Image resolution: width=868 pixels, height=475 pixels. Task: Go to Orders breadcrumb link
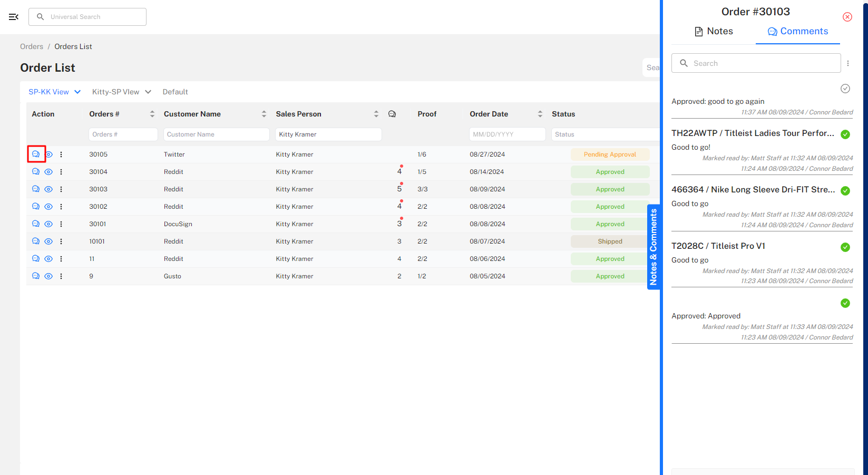[x=32, y=46]
